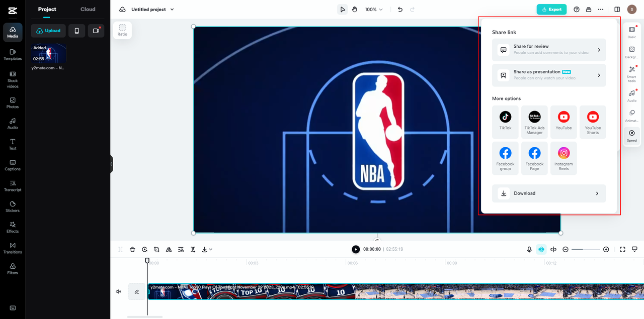Click the Export button
The width and height of the screenshot is (644, 319).
pos(551,10)
